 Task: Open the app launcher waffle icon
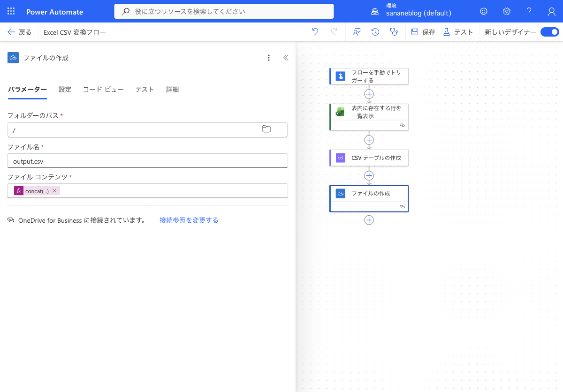point(11,11)
